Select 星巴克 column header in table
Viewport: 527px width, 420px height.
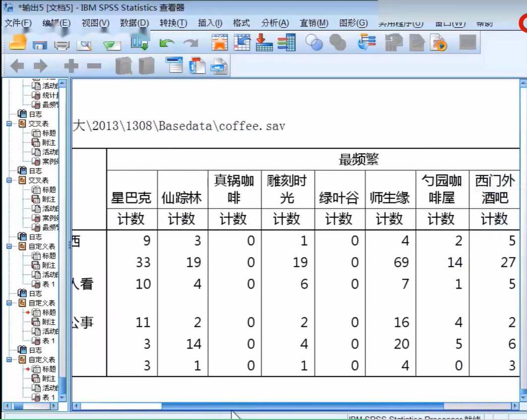pyautogui.click(x=132, y=198)
